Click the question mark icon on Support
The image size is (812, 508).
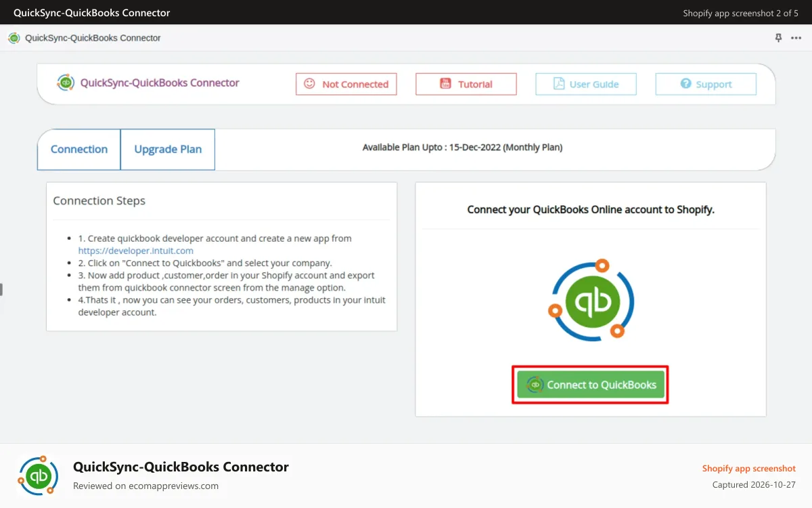(685, 84)
